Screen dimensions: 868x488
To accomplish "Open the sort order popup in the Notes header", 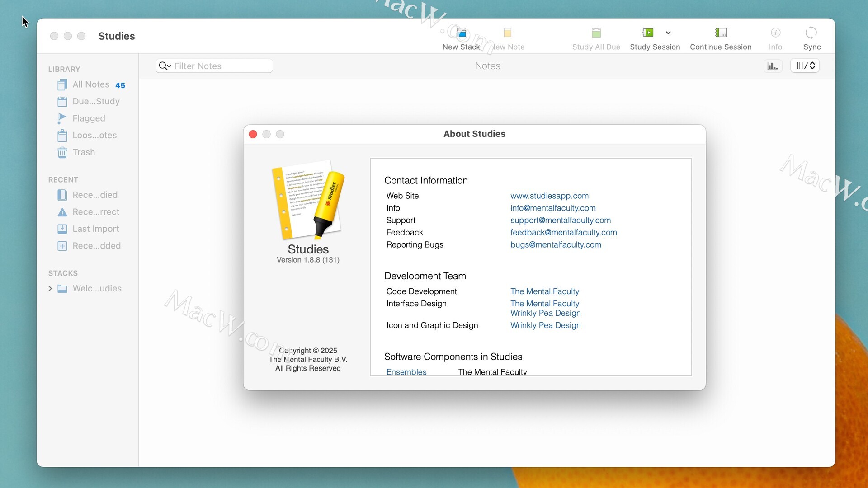I will point(805,66).
